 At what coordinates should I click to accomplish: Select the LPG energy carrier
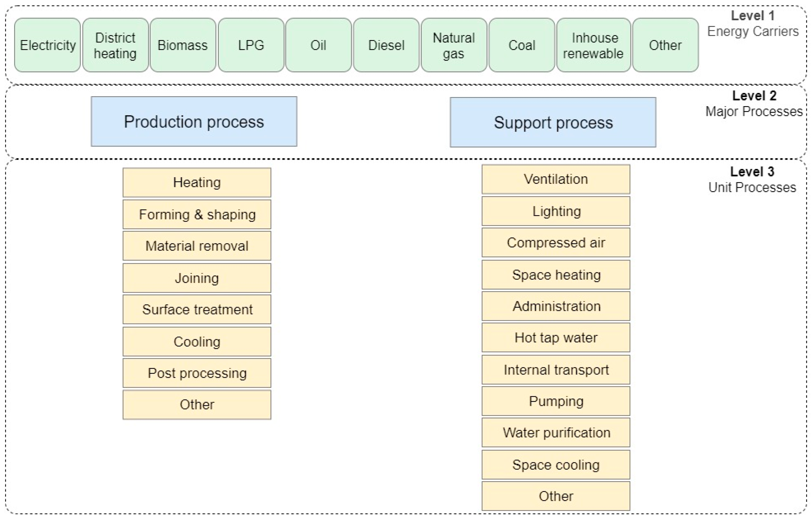(x=251, y=45)
